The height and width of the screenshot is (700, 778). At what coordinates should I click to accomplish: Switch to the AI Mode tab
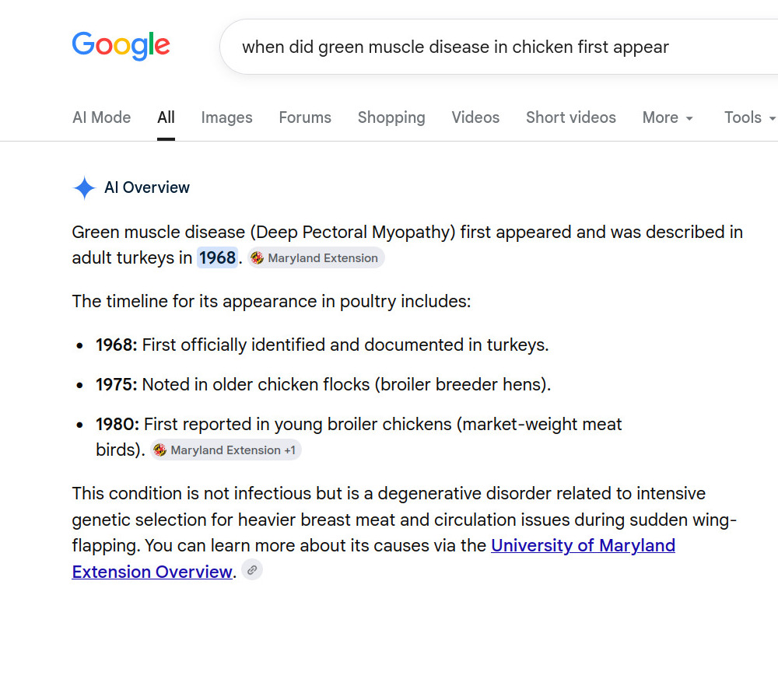[x=102, y=117]
